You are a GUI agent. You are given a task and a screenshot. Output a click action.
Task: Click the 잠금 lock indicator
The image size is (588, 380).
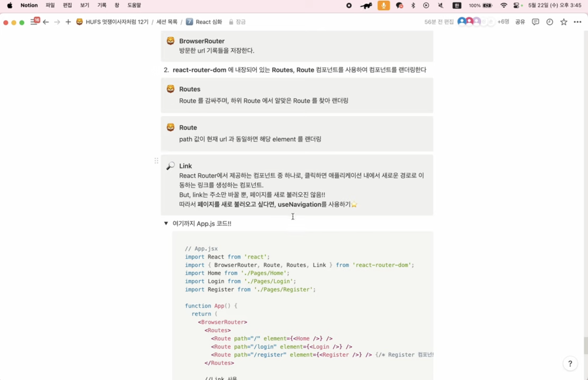[237, 22]
